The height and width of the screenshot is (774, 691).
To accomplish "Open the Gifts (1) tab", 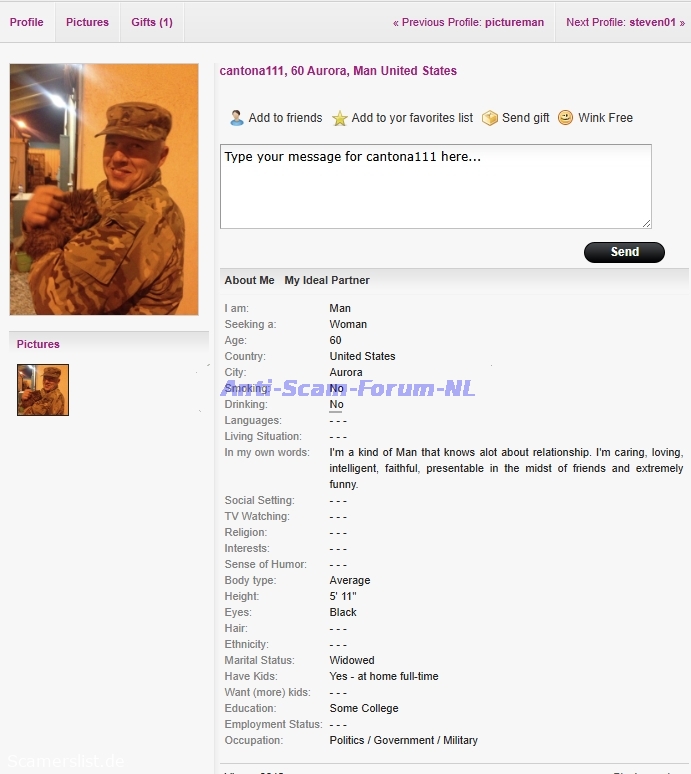I will click(152, 22).
